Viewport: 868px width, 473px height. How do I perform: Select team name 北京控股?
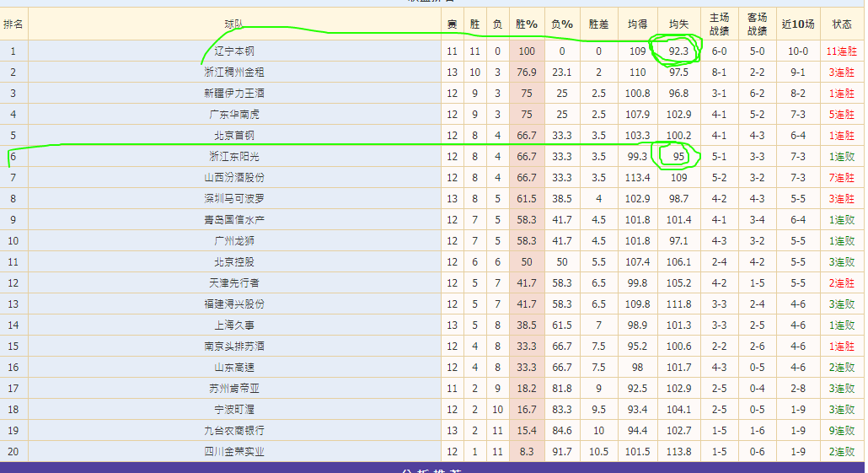[234, 261]
